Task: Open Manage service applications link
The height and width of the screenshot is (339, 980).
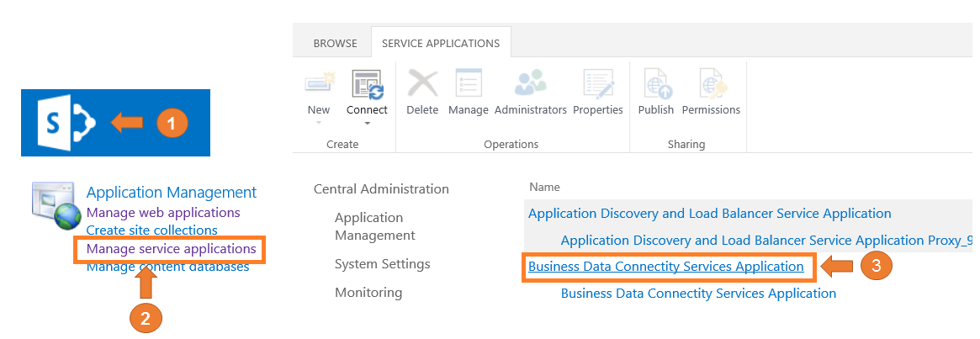Action: click(171, 249)
